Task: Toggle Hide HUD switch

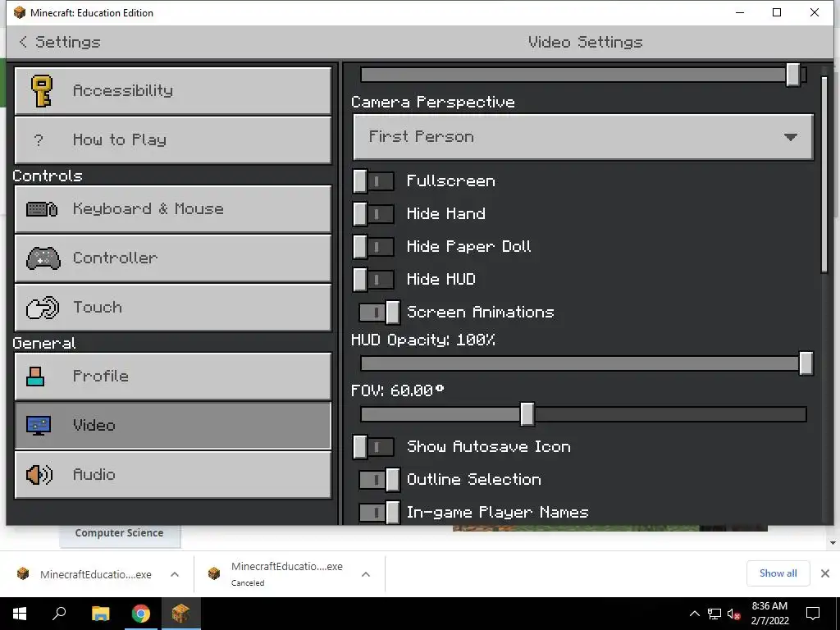Action: 373,279
